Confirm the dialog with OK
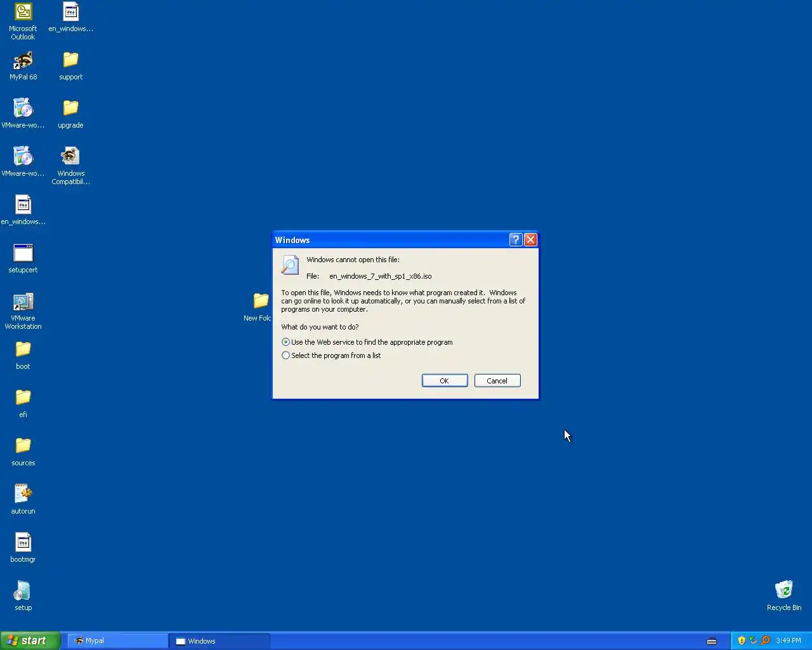 pyautogui.click(x=445, y=381)
